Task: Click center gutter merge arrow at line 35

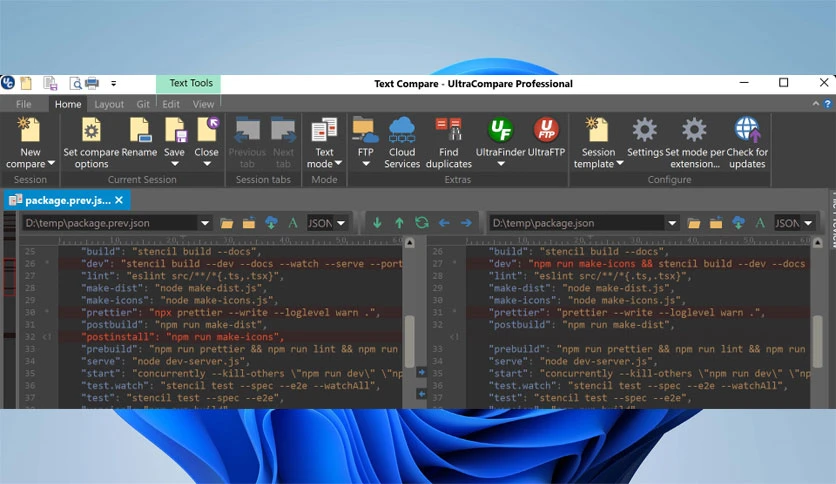Action: pos(421,372)
